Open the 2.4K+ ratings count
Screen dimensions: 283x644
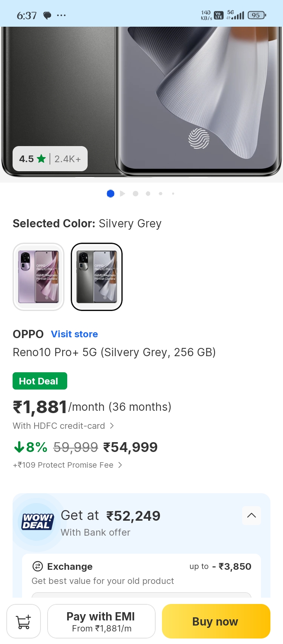[68, 159]
